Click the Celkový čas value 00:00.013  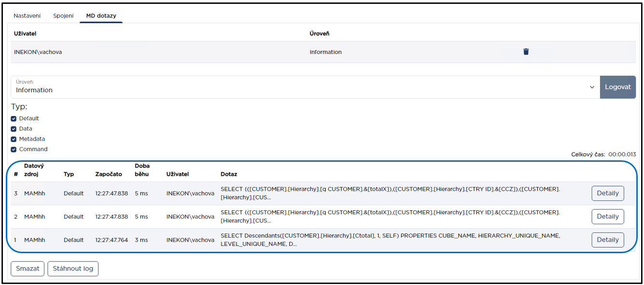pyautogui.click(x=622, y=155)
